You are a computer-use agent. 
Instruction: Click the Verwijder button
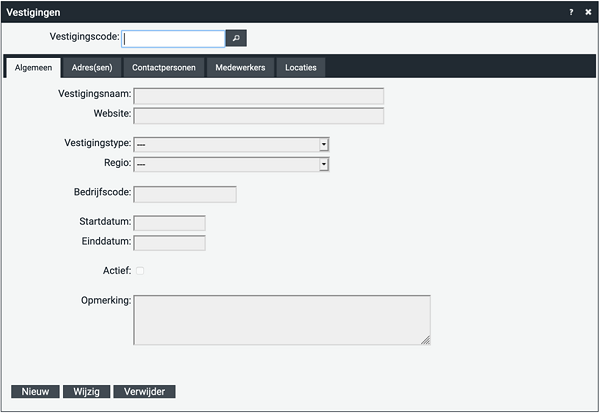pos(145,392)
